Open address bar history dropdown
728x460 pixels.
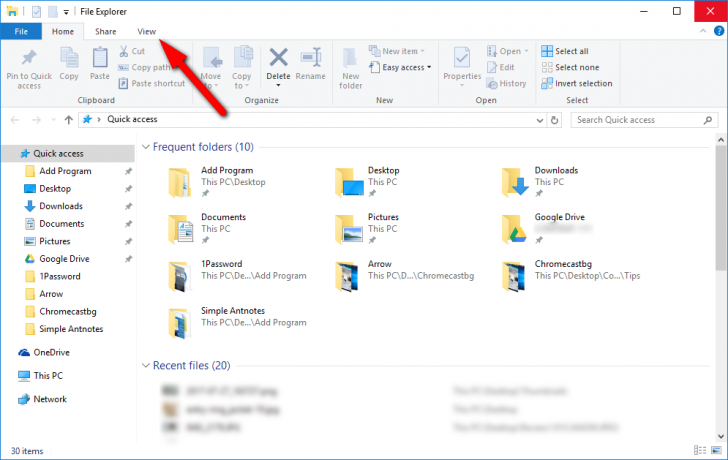pos(540,120)
